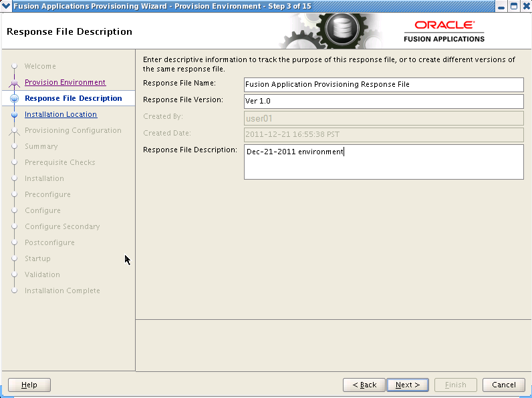Click the Preconfigure step label

(47, 194)
